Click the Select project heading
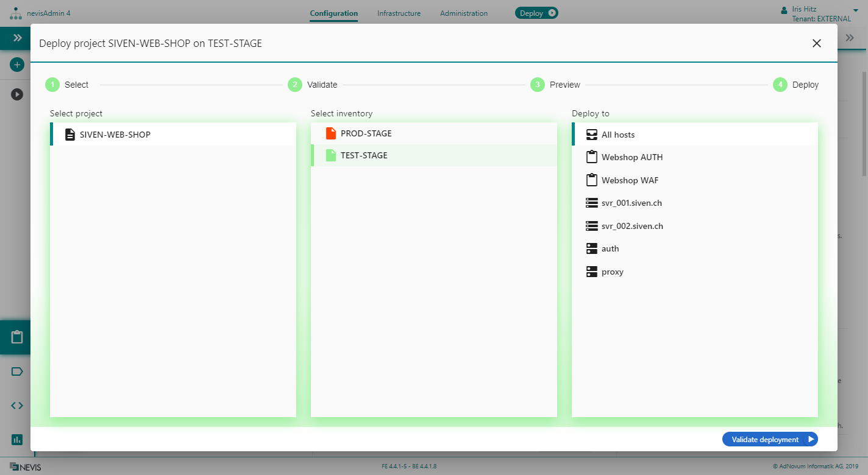The height and width of the screenshot is (475, 868). point(76,113)
